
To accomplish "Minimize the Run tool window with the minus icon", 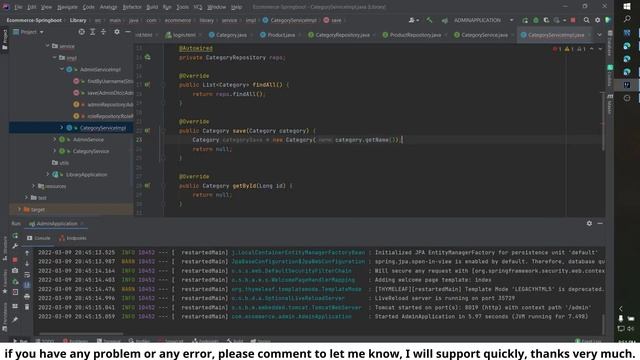I will pyautogui.click(x=600, y=223).
